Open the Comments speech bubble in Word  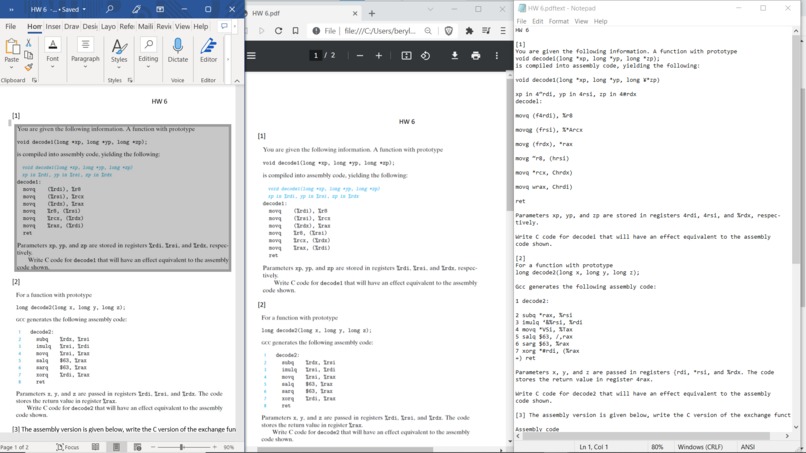tap(224, 26)
